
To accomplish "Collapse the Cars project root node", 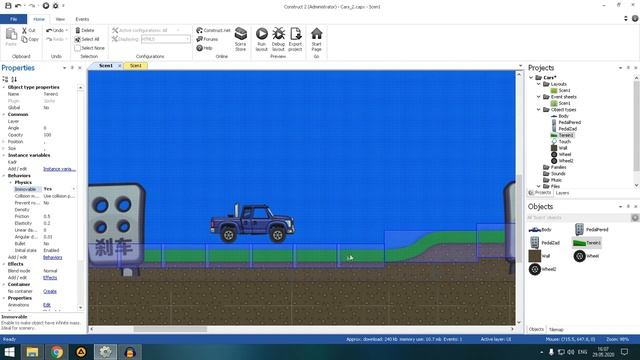I will click(531, 78).
